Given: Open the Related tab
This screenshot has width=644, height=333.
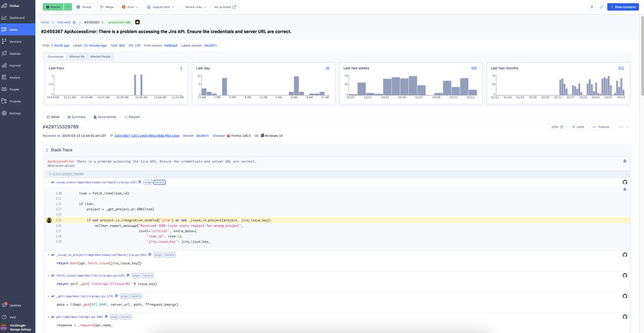Looking at the screenshot, I should pyautogui.click(x=132, y=117).
